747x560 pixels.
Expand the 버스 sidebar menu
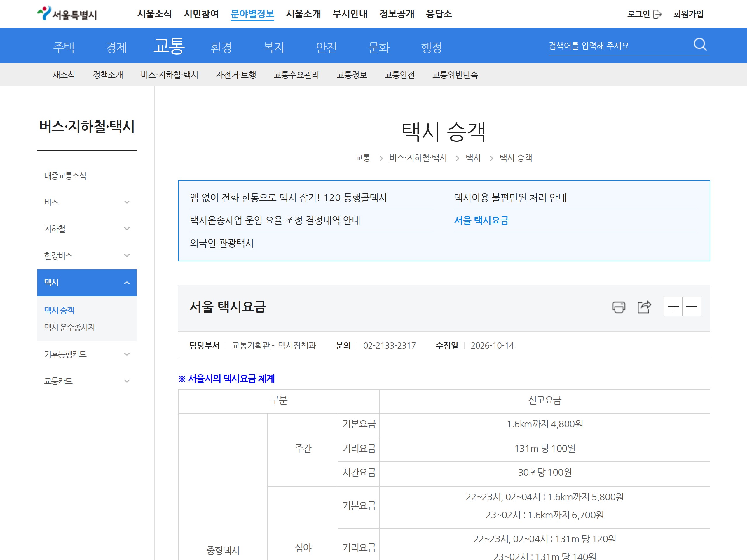[127, 202]
